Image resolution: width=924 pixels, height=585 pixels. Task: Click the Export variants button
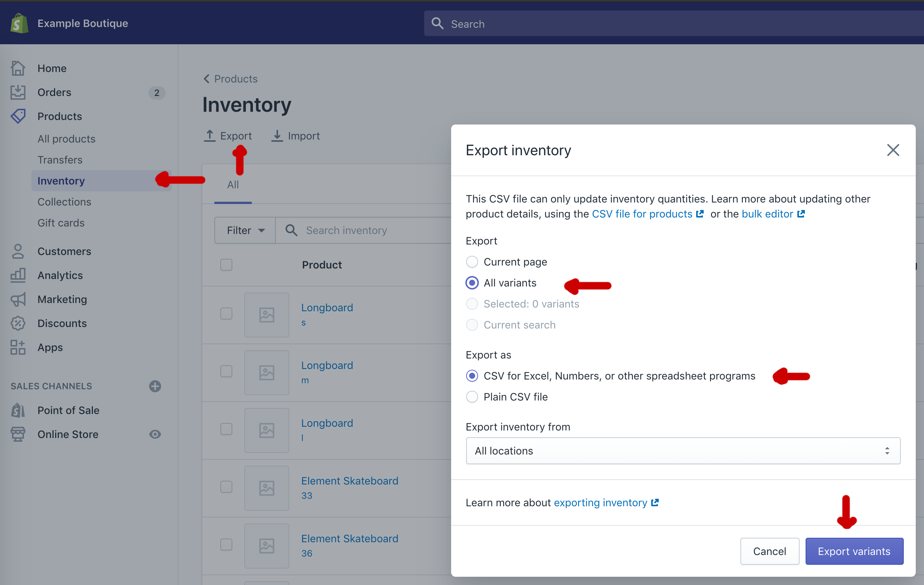click(854, 551)
